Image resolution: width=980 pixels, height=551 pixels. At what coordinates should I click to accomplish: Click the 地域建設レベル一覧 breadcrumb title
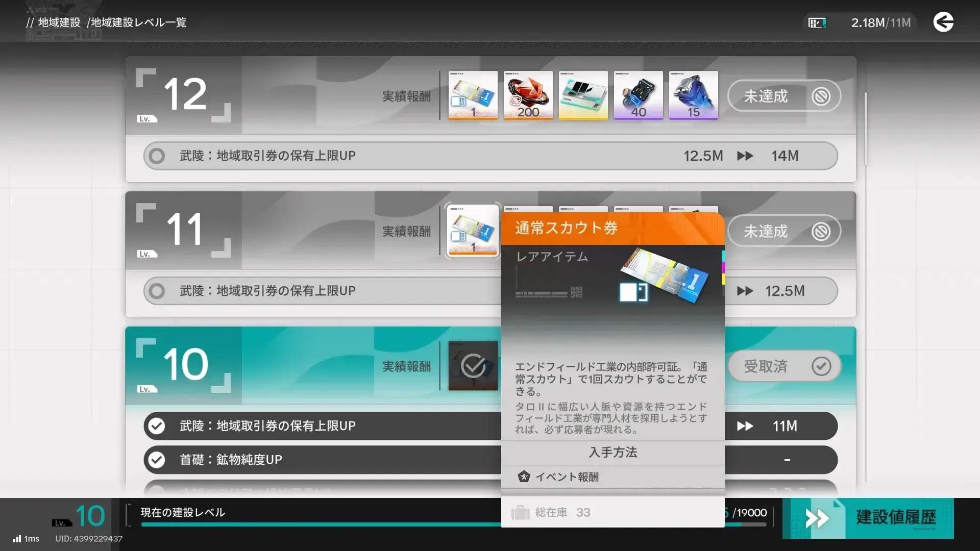(x=139, y=22)
